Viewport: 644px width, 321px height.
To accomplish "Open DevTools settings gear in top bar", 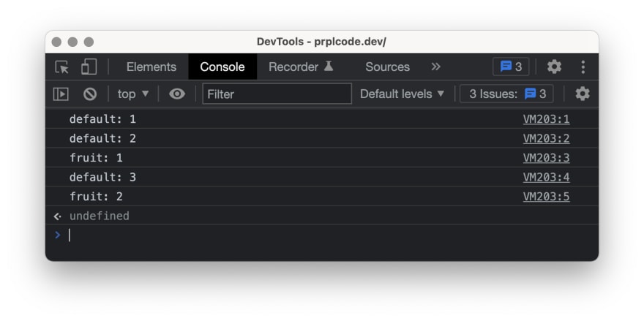I will pos(554,67).
